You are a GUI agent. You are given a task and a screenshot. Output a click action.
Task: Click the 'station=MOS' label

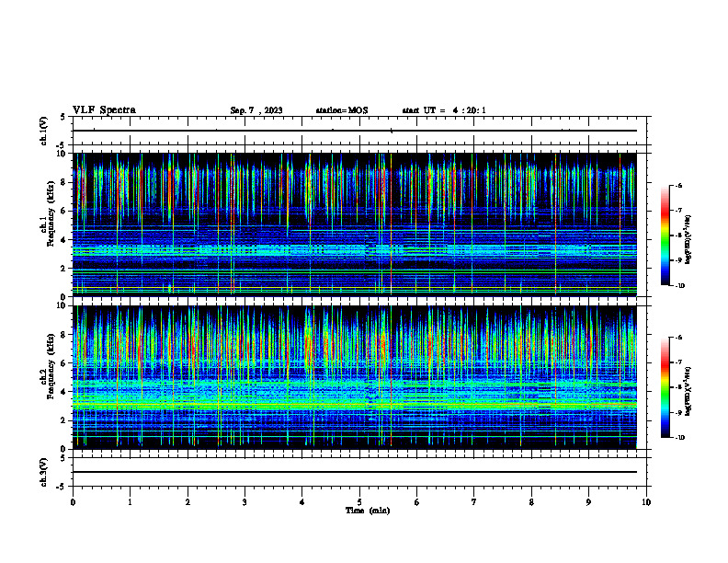342,110
